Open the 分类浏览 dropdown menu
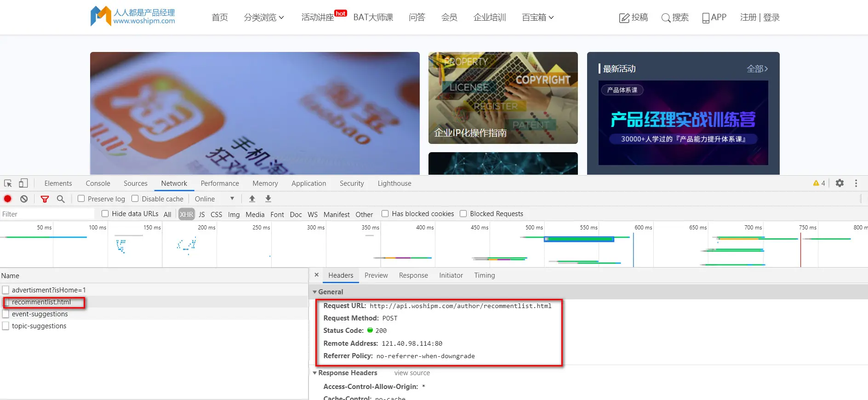Screen dimensions: 868x400 tap(264, 17)
